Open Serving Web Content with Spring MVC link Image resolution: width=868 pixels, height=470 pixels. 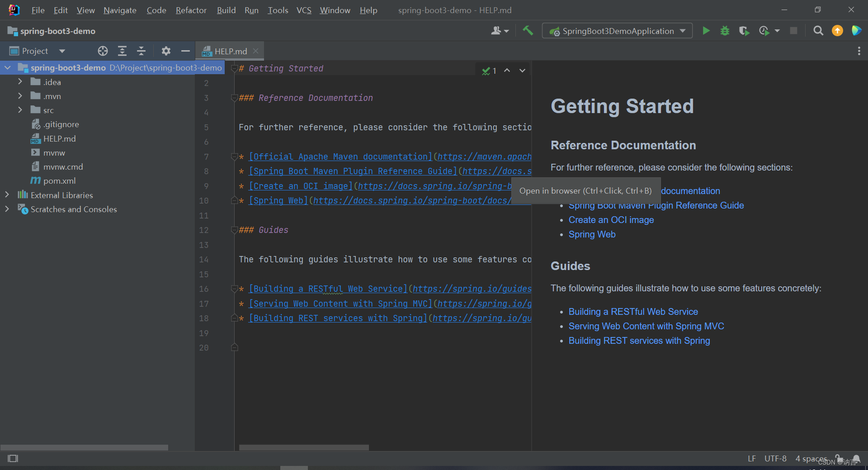(x=646, y=326)
